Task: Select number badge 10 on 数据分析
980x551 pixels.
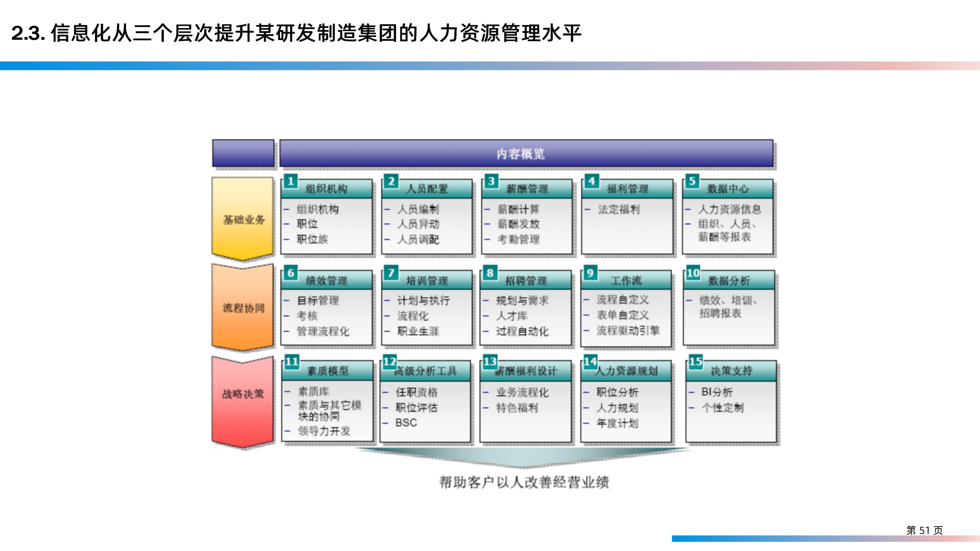Action: click(x=693, y=273)
